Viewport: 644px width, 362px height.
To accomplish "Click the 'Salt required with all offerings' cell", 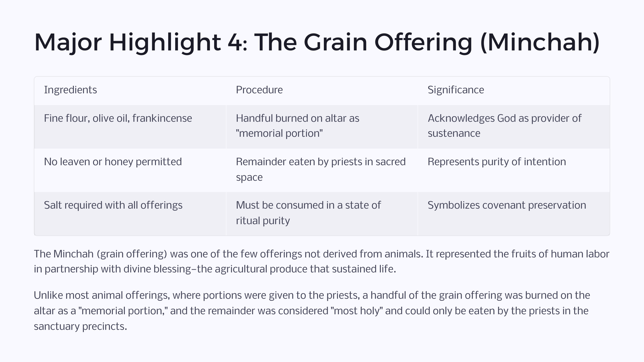I will [x=130, y=214].
